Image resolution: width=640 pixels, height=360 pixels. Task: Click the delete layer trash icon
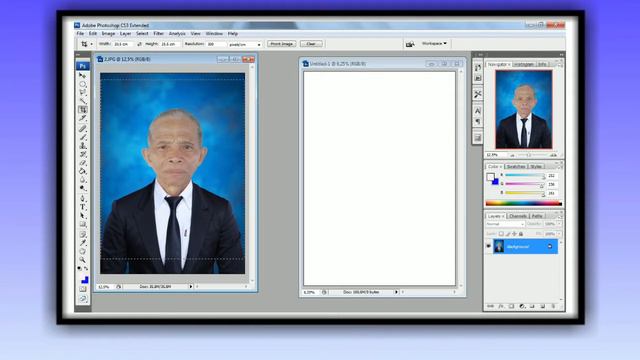pyautogui.click(x=553, y=306)
